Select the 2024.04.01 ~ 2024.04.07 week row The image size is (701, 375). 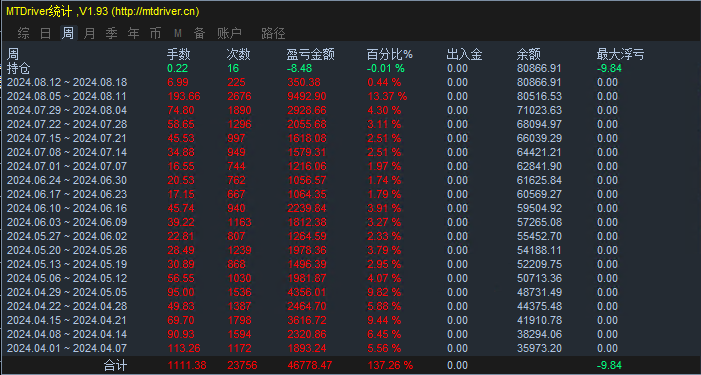pyautogui.click(x=350, y=348)
